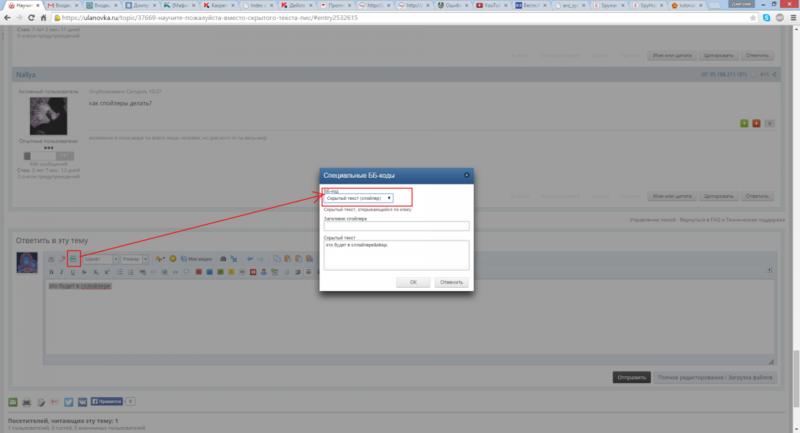Insert bulleted list in reply editor
The width and height of the screenshot is (800, 433).
[119, 272]
